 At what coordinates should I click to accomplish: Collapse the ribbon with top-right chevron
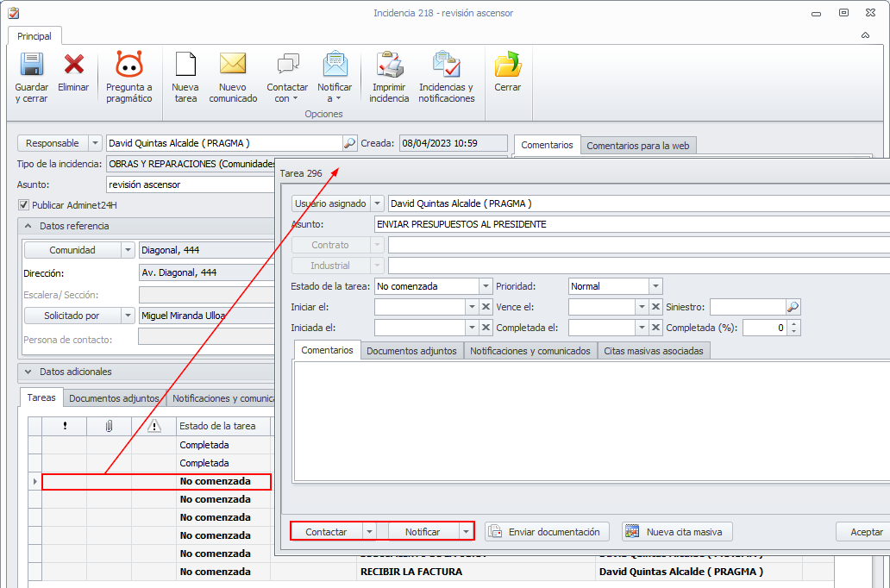(x=865, y=35)
